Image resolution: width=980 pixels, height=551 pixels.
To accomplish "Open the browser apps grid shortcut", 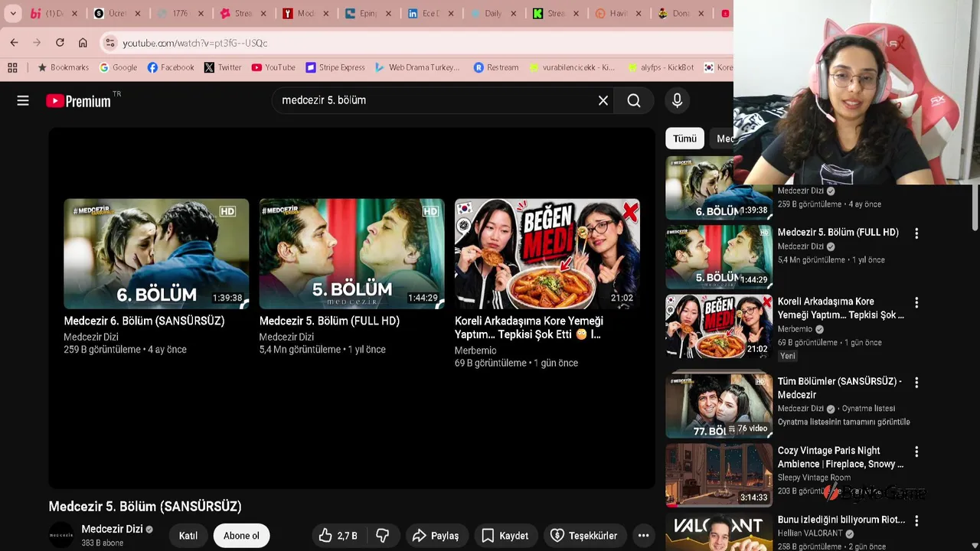I will point(12,67).
